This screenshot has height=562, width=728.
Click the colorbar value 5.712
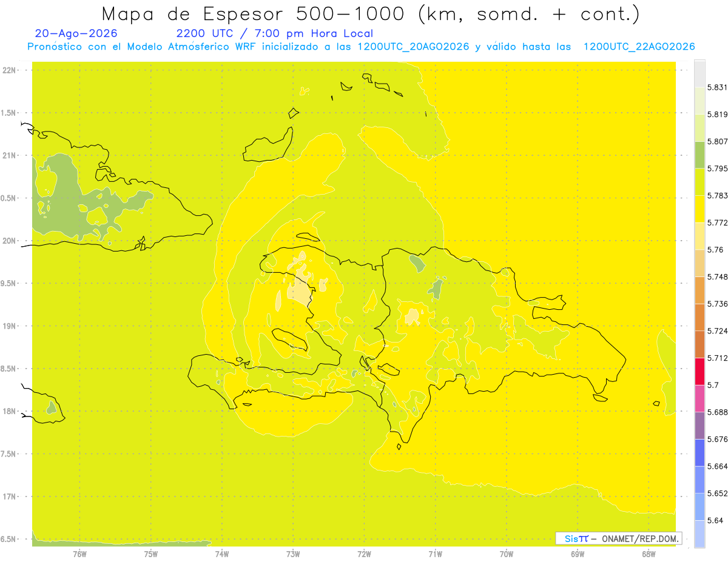point(718,358)
